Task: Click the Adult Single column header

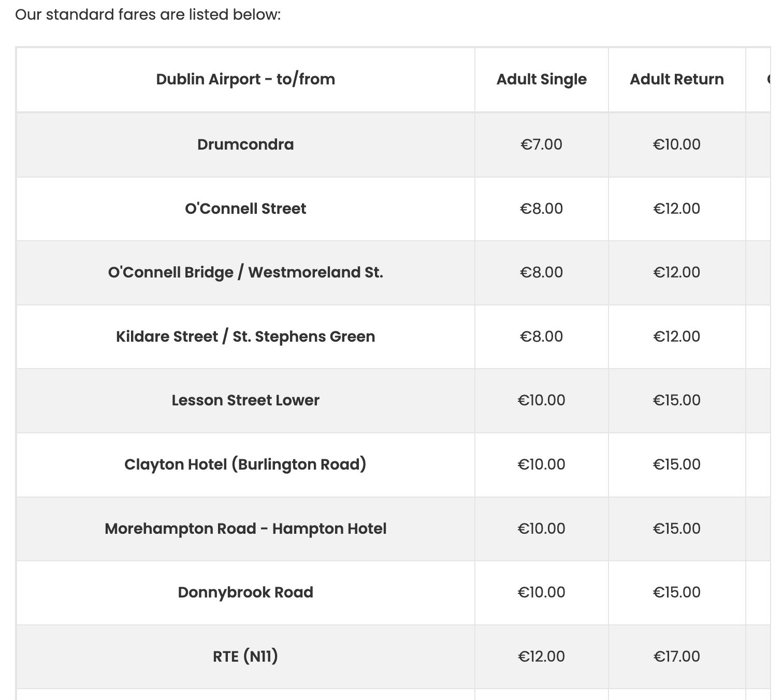Action: (x=541, y=79)
